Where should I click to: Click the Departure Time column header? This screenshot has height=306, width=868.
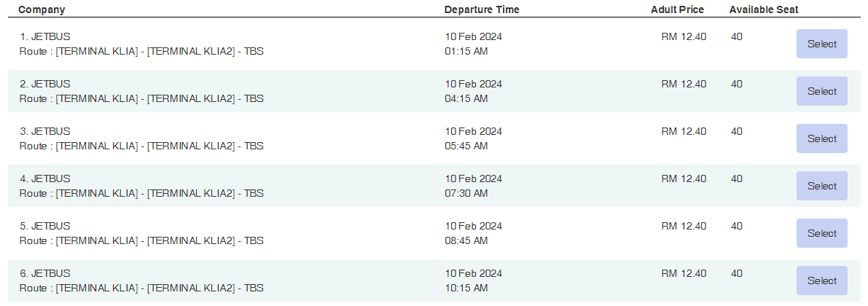(x=482, y=9)
